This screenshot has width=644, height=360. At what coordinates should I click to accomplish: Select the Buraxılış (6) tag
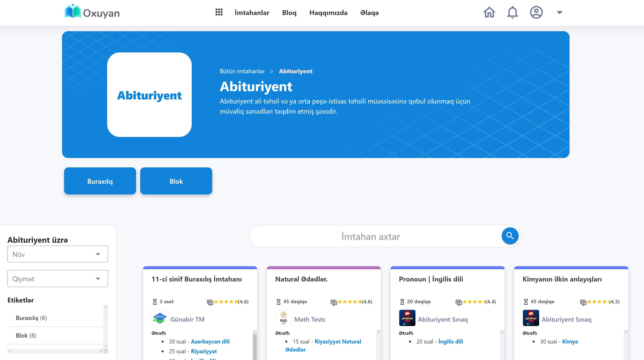click(32, 318)
